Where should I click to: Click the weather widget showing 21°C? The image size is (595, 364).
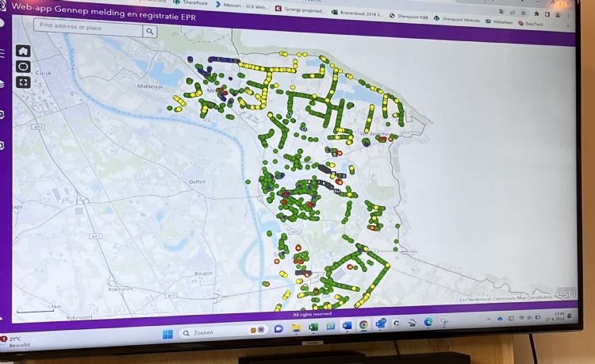pyautogui.click(x=16, y=342)
